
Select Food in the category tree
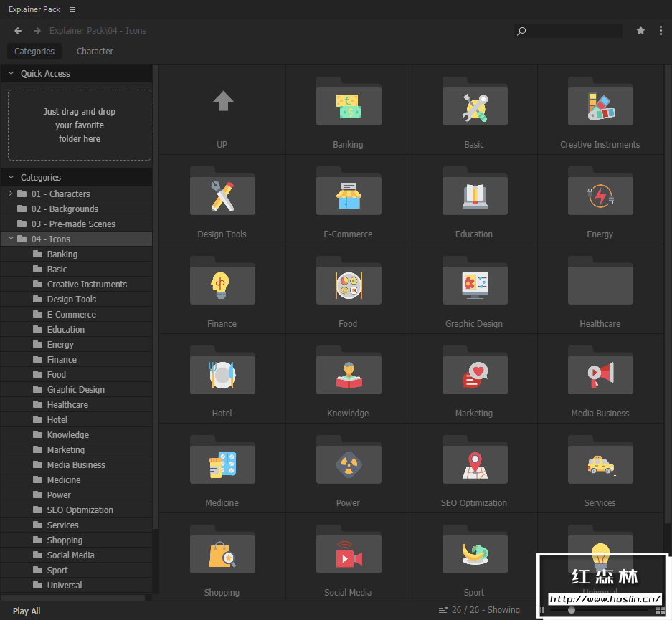pos(76,374)
